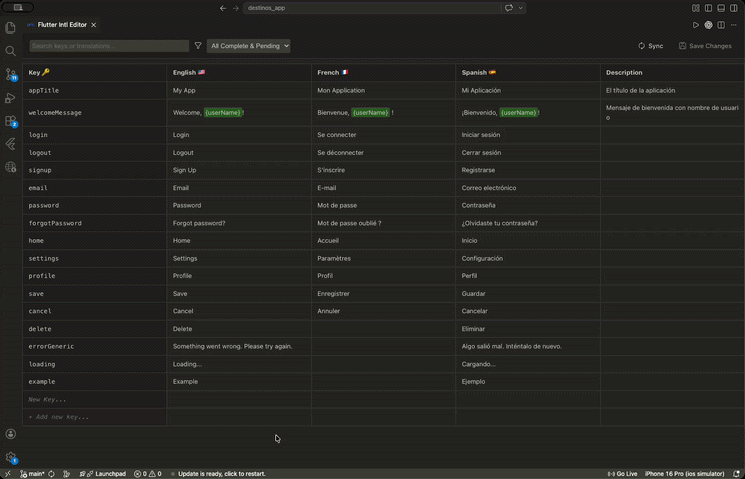
Task: Select the key cell 'forgotPassword'
Action: tap(95, 223)
